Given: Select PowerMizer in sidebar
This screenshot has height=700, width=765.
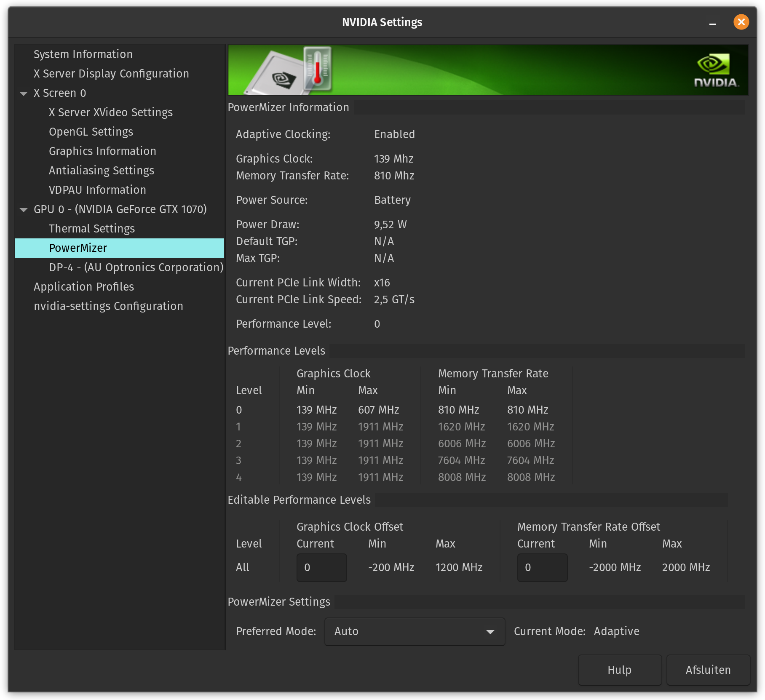Looking at the screenshot, I should (120, 248).
